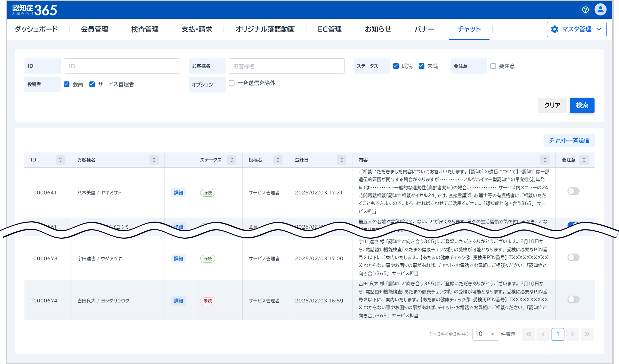Image resolution: width=619 pixels, height=364 pixels.
Task: Open the マスタ管理 dropdown menu
Action: click(x=576, y=29)
